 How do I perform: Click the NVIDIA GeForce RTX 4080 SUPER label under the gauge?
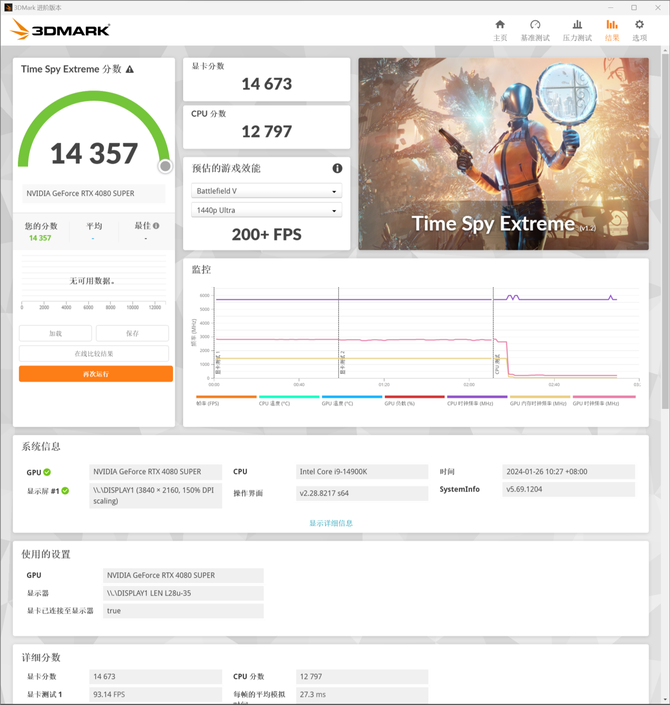coord(94,193)
